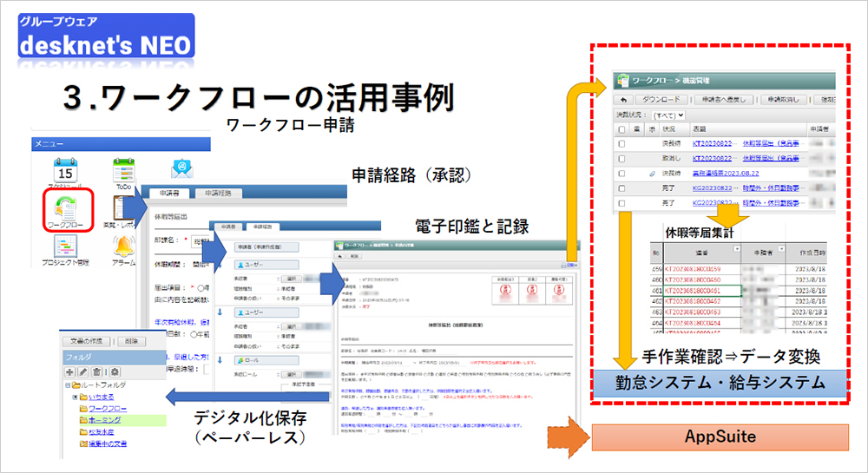Select cell KT20230818000459 in spreadsheet
This screenshot has width=868, height=473.
coord(702,269)
